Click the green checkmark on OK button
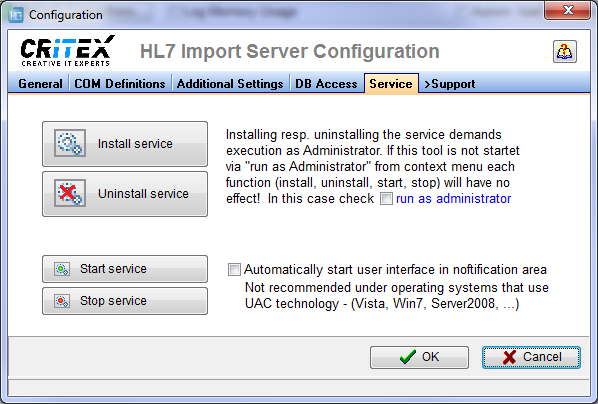This screenshot has height=404, width=598. click(408, 357)
